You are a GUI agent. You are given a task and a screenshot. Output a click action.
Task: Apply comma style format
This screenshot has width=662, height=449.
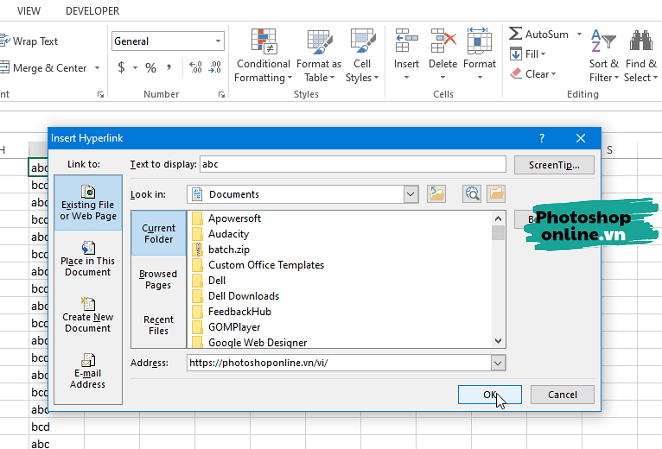169,68
